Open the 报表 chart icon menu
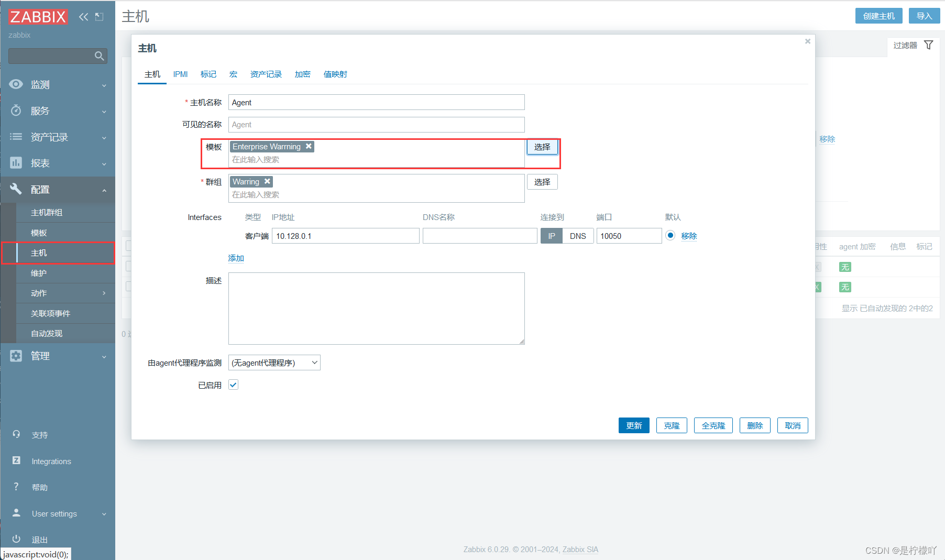The image size is (945, 560). [16, 163]
